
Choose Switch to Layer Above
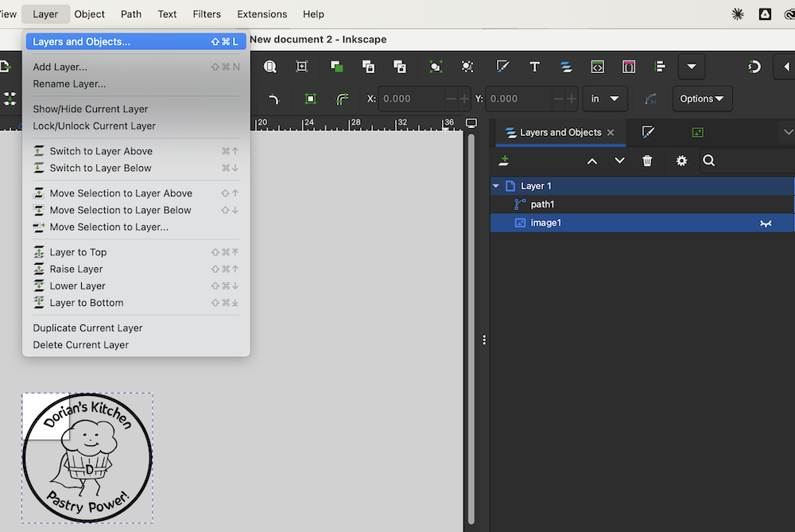pyautogui.click(x=136, y=151)
